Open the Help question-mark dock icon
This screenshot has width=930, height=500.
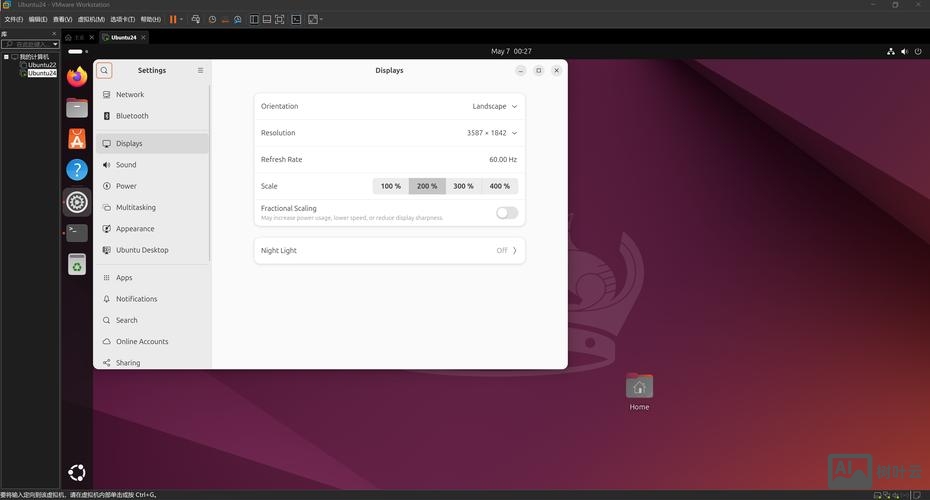77,170
